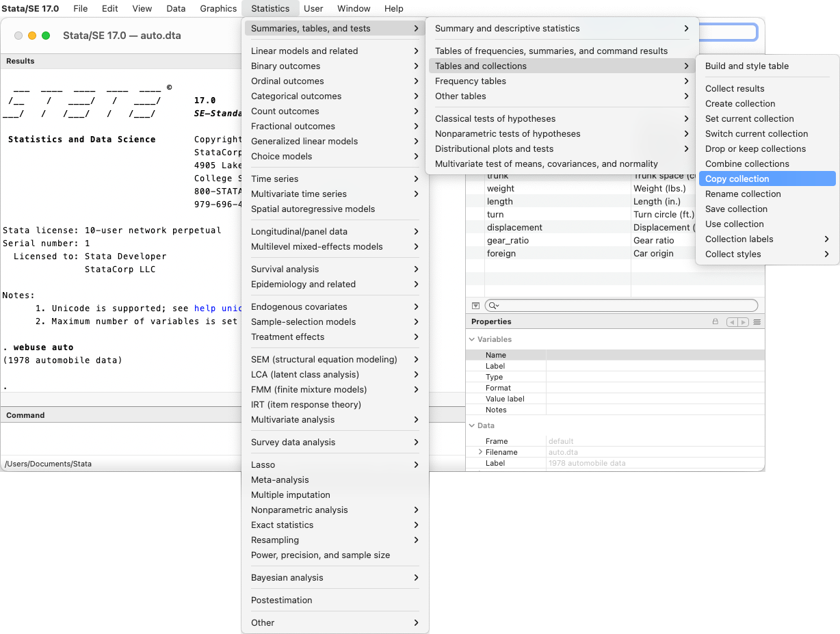Click the 'help unic' link in Results
The height and width of the screenshot is (634, 840).
tap(218, 308)
